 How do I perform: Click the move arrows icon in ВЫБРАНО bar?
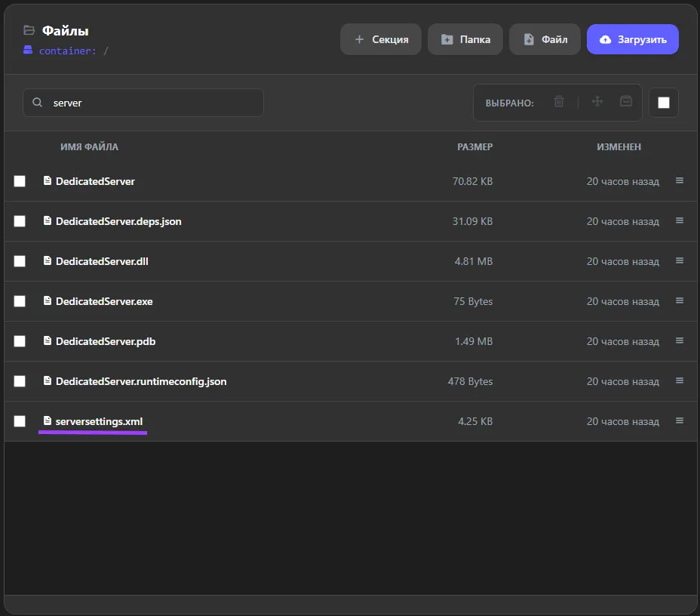pyautogui.click(x=597, y=102)
